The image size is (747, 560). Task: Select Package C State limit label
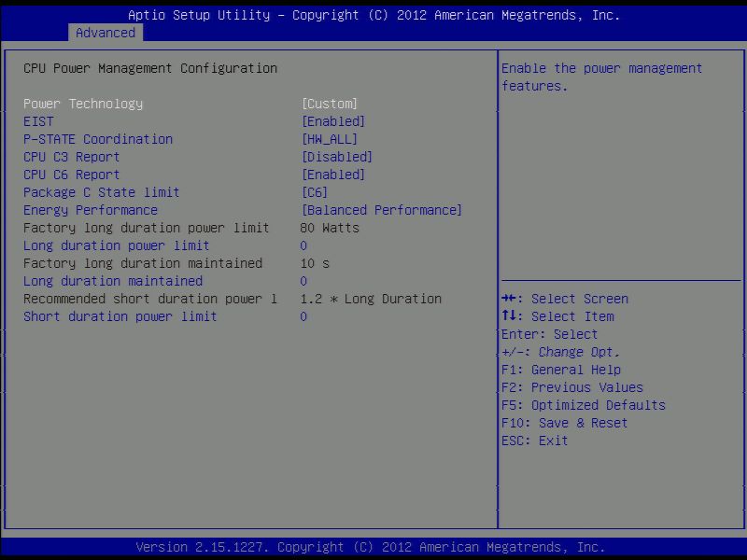click(x=102, y=192)
